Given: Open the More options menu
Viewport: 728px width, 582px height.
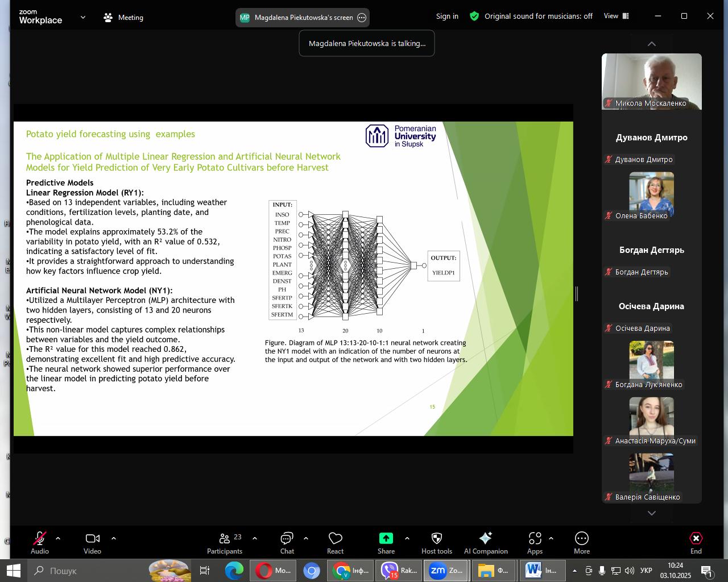Looking at the screenshot, I should [x=581, y=543].
